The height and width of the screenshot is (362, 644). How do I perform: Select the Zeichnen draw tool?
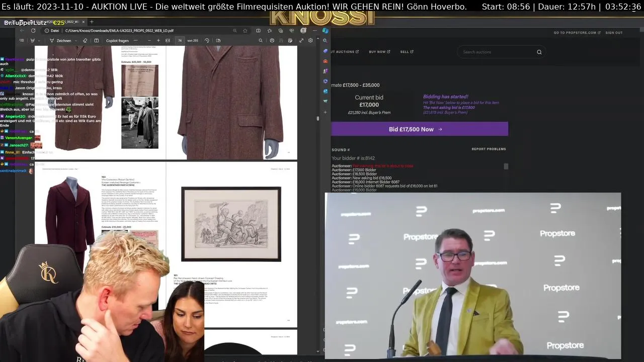(x=60, y=41)
